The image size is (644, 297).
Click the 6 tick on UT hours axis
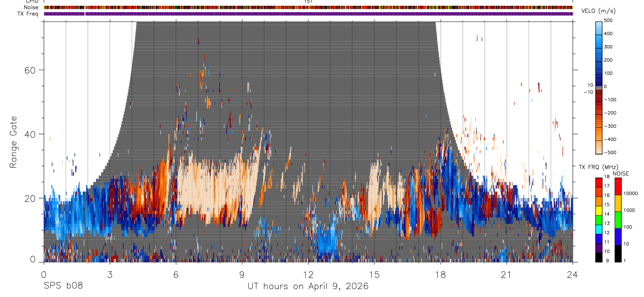point(176,274)
